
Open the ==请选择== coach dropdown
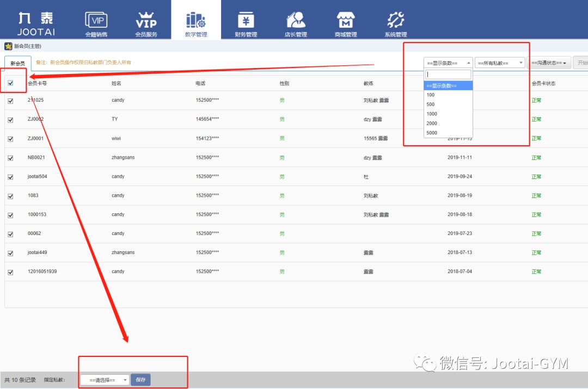[103, 379]
